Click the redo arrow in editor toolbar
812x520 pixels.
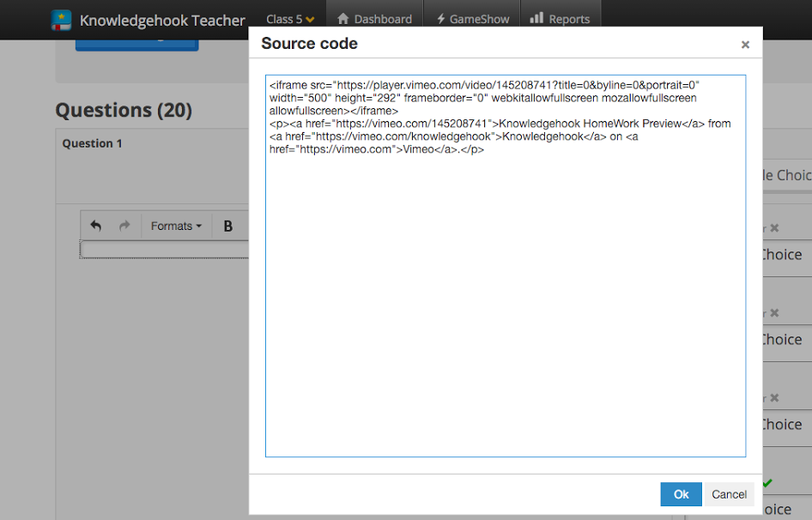pyautogui.click(x=124, y=226)
